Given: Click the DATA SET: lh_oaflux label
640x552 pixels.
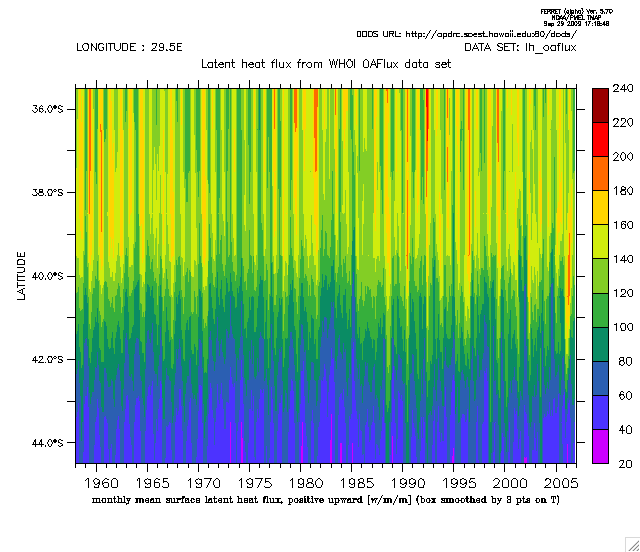Looking at the screenshot, I should [x=520, y=48].
